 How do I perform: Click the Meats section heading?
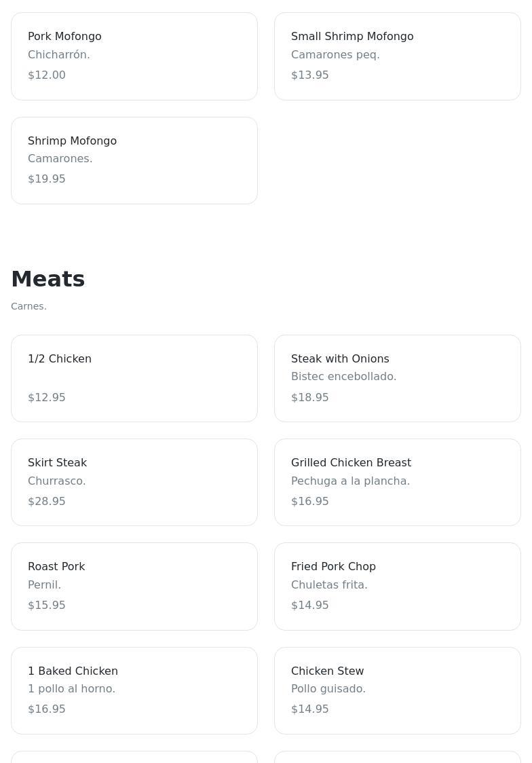click(48, 279)
